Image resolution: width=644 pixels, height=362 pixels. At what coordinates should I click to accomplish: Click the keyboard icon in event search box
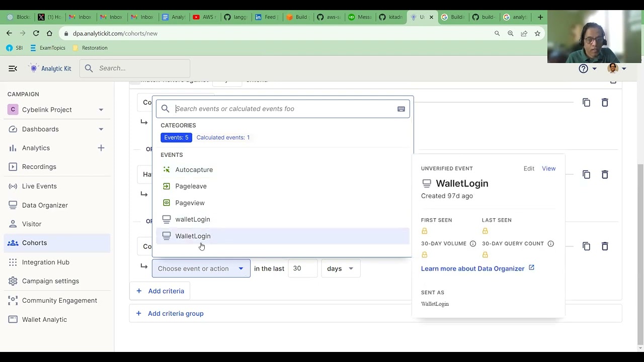[x=401, y=109]
